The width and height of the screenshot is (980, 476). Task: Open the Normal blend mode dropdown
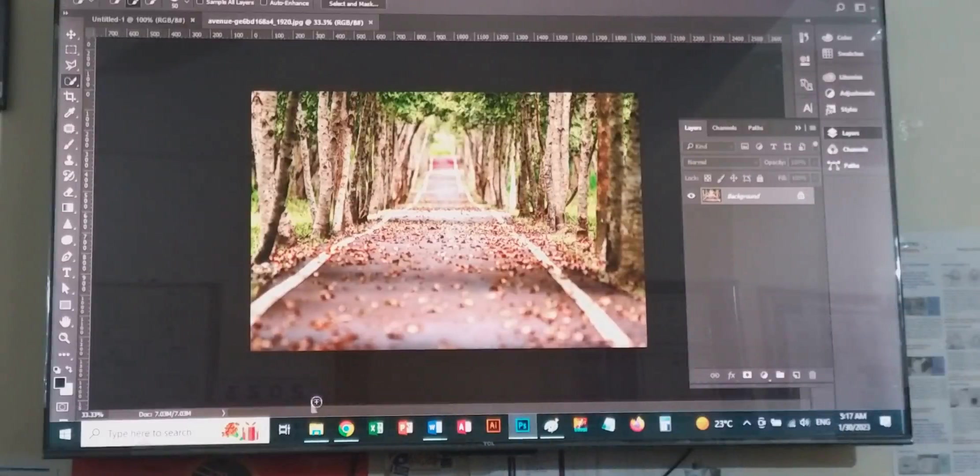pos(721,162)
